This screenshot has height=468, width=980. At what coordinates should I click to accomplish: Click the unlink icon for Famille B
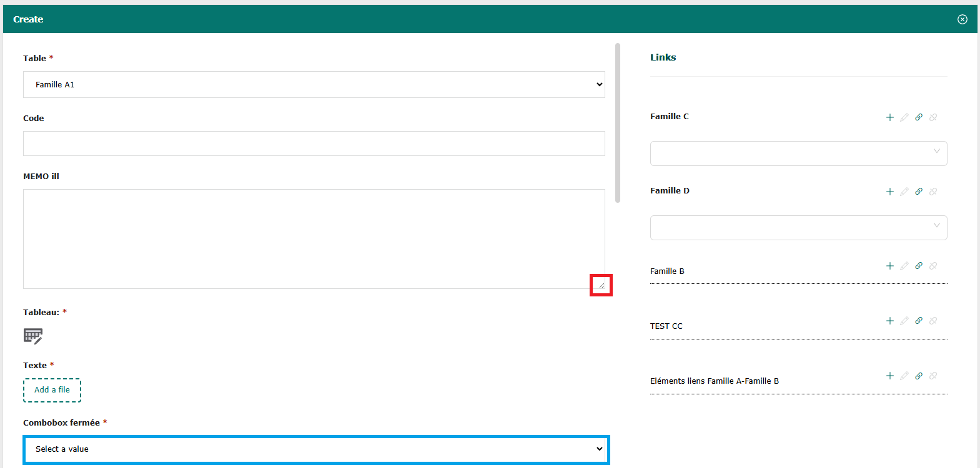[x=933, y=266]
